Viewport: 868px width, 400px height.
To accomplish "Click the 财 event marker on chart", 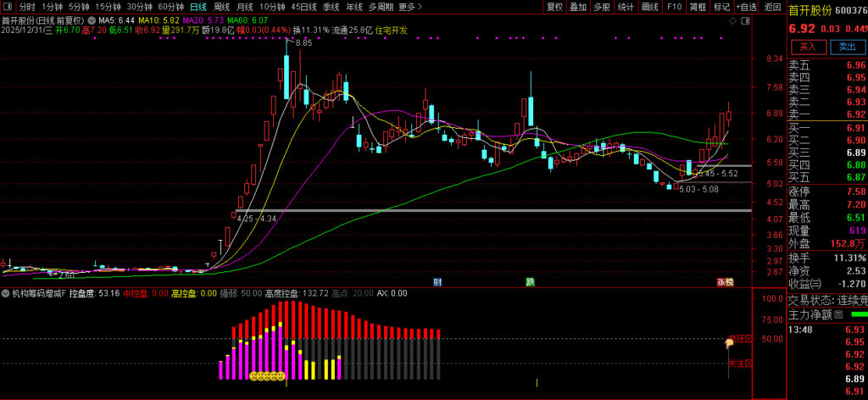I will (x=437, y=281).
